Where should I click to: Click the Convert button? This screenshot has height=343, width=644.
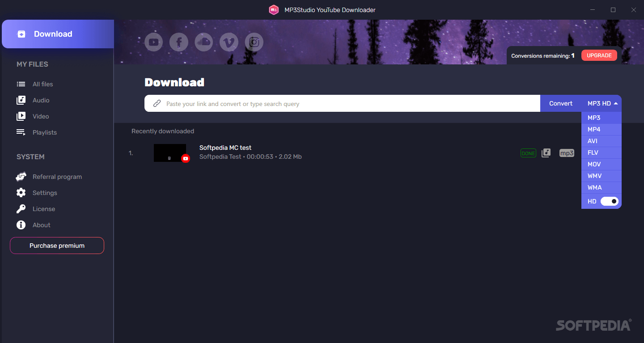click(561, 103)
